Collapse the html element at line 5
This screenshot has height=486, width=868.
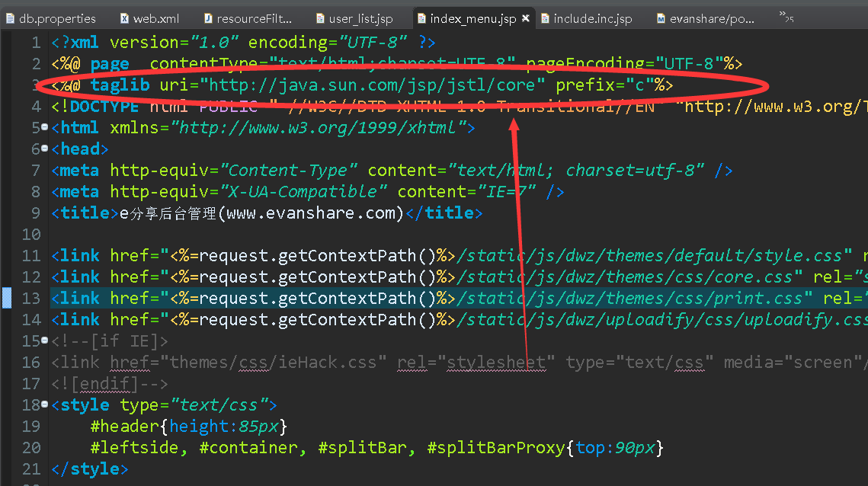(45, 127)
